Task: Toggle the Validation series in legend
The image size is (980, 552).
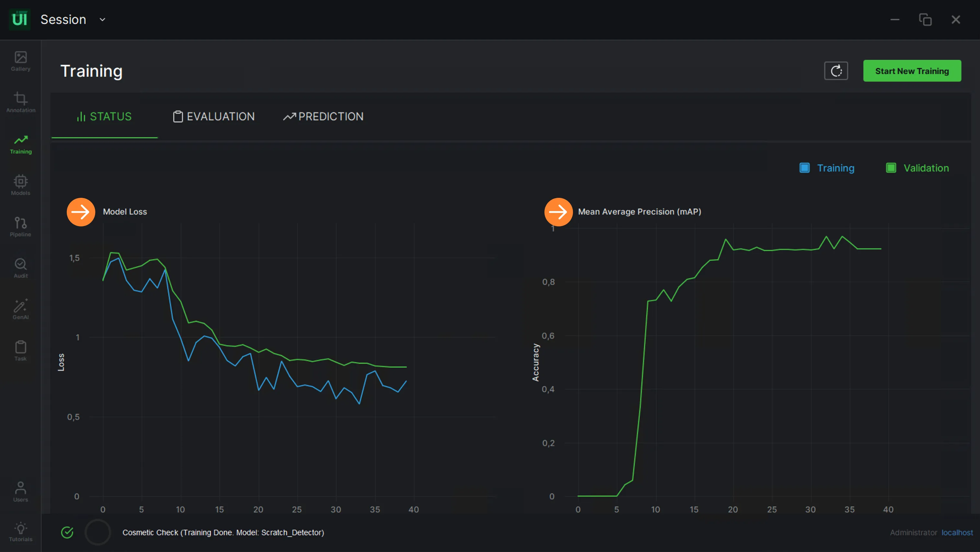Action: point(917,168)
